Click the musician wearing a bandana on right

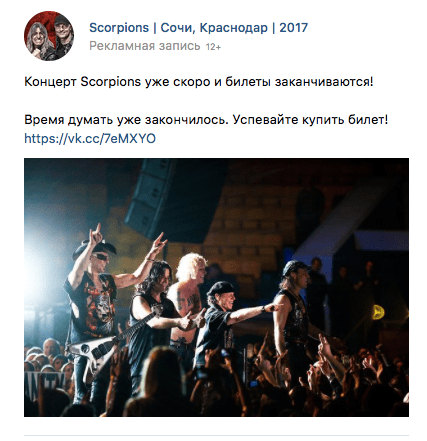coord(293,310)
